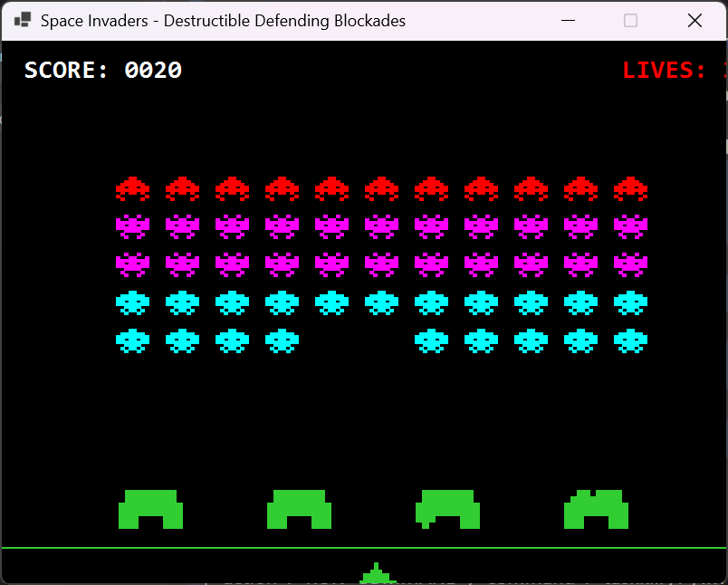Click the rightmost magenta invader in the upper magenta row

(630, 226)
